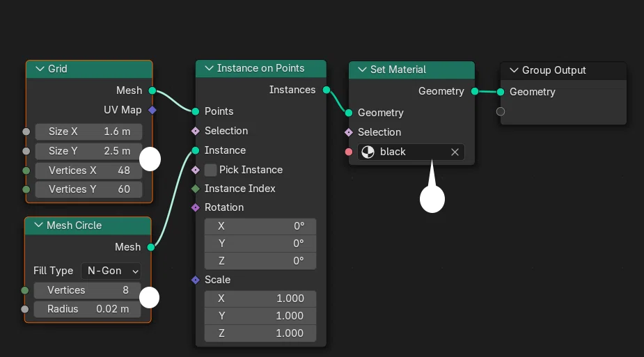
Task: Click the empty Group Output socket
Action: pyautogui.click(x=501, y=111)
